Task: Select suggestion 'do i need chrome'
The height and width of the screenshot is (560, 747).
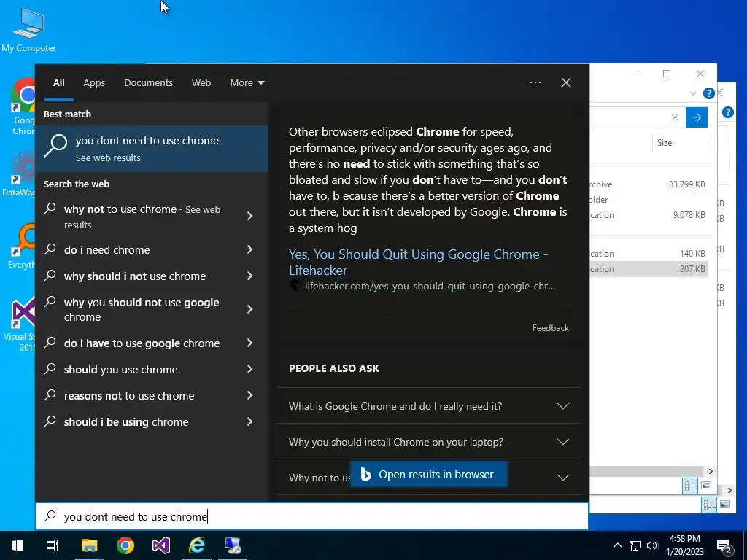Action: click(152, 249)
